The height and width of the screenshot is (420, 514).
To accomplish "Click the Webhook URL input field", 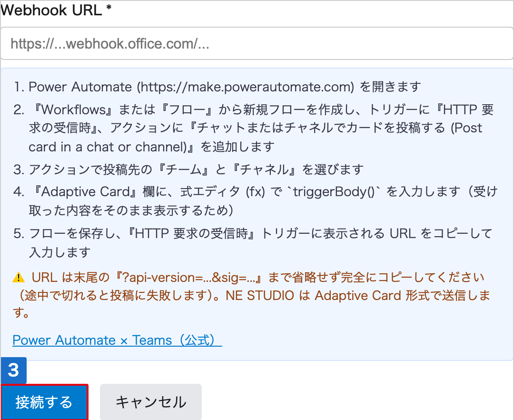I will click(257, 44).
